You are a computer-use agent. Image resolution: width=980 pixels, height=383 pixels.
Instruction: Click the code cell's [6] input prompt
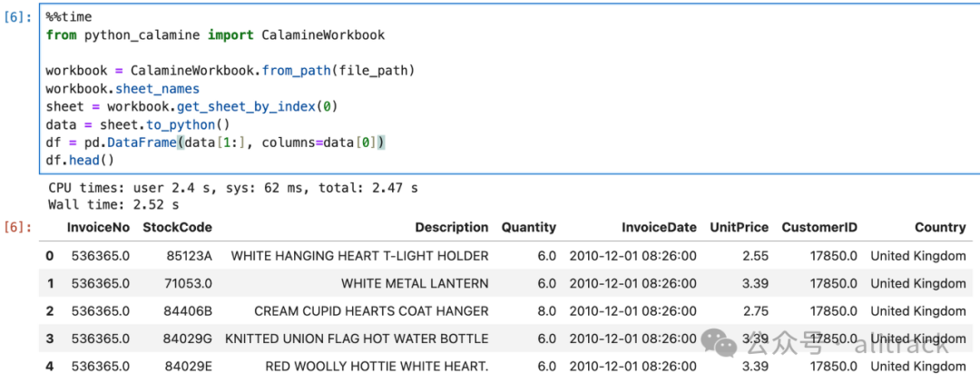(x=18, y=17)
